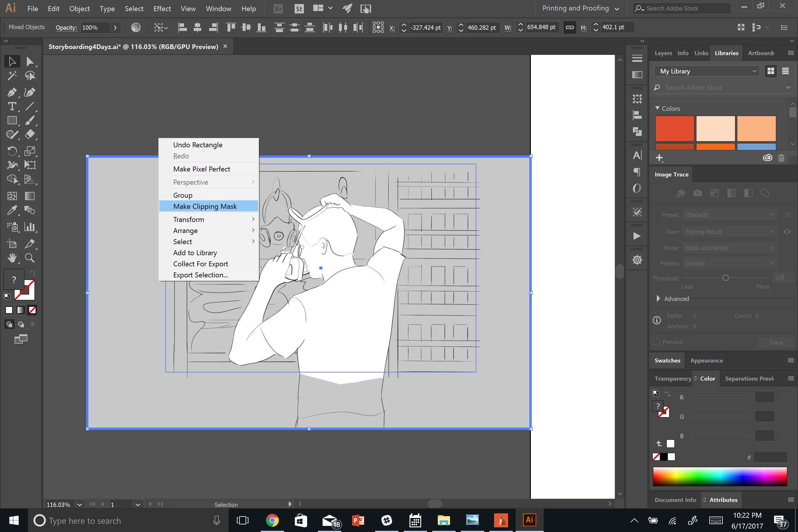
Task: Switch to the Layers tab
Action: [663, 53]
